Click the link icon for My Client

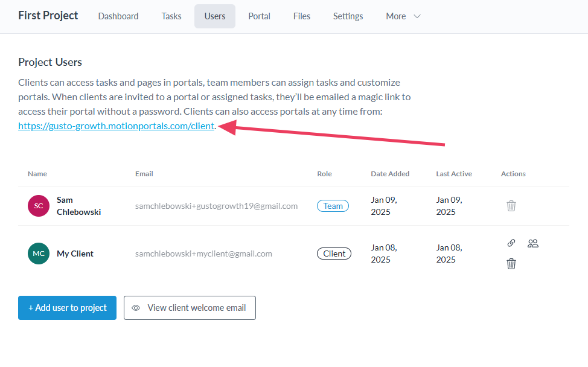pyautogui.click(x=511, y=243)
